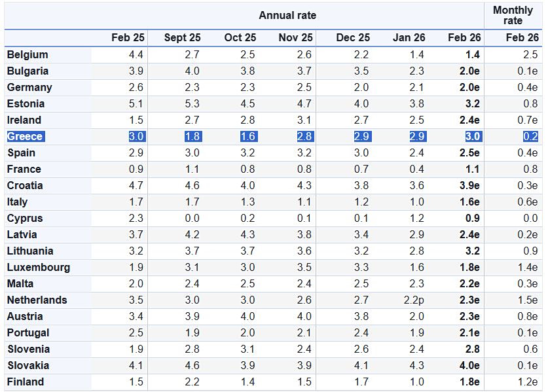Click the Jan 26 column header

pyautogui.click(x=409, y=38)
